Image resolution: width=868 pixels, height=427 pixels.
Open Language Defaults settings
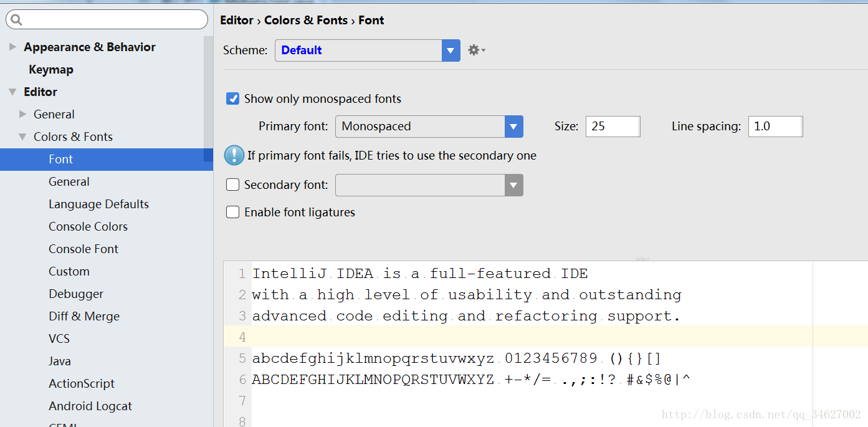click(98, 204)
